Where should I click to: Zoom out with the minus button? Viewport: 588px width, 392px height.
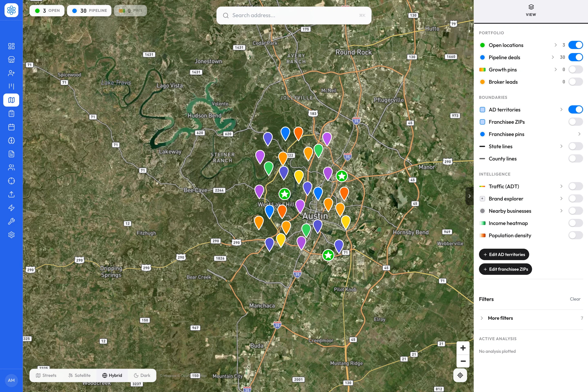[463, 361]
